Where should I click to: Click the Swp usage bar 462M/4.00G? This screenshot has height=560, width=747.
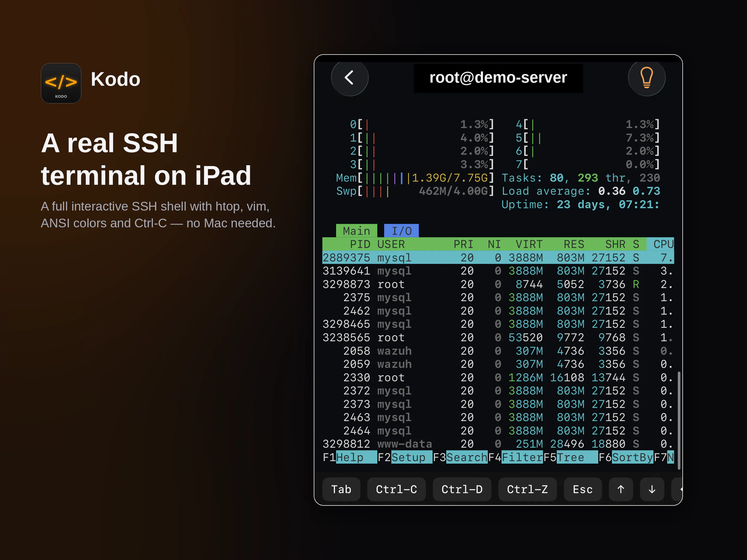415,191
